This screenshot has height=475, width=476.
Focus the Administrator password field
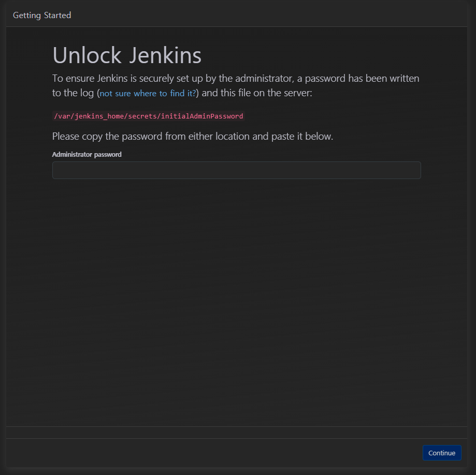click(x=237, y=170)
